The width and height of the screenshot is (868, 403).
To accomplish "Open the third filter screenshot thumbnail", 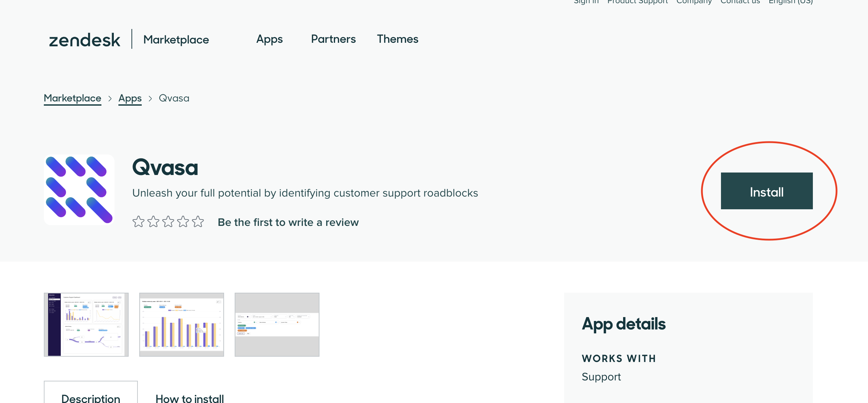I will click(x=277, y=325).
